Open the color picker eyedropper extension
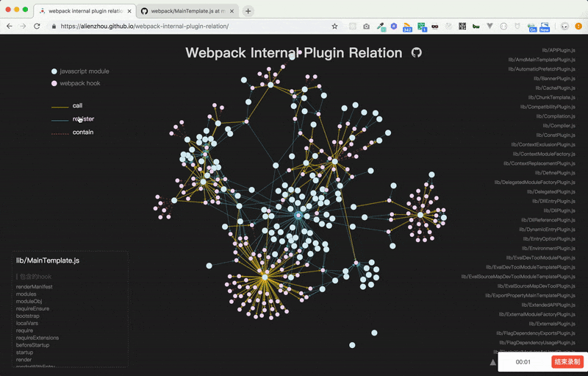The image size is (588, 376). click(x=381, y=26)
